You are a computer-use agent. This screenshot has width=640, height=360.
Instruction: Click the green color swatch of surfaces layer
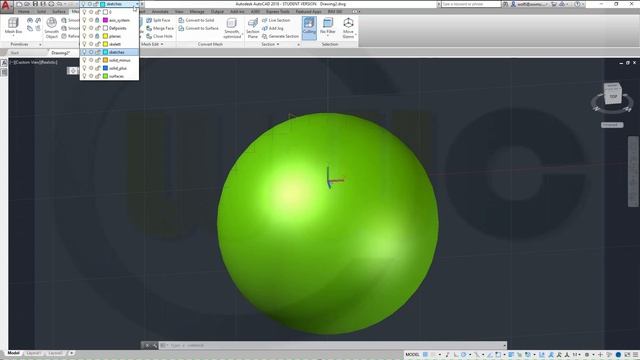pos(105,76)
